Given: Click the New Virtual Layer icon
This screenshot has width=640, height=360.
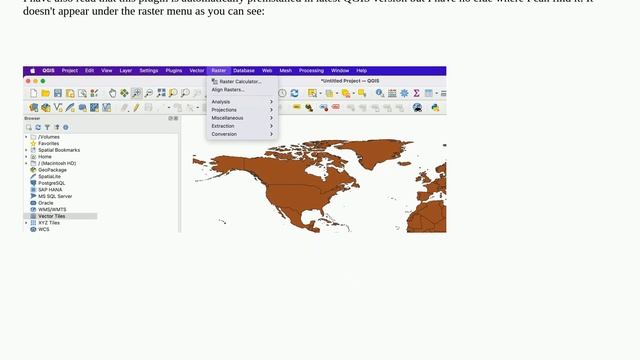Looking at the screenshot, I should (x=107, y=108).
